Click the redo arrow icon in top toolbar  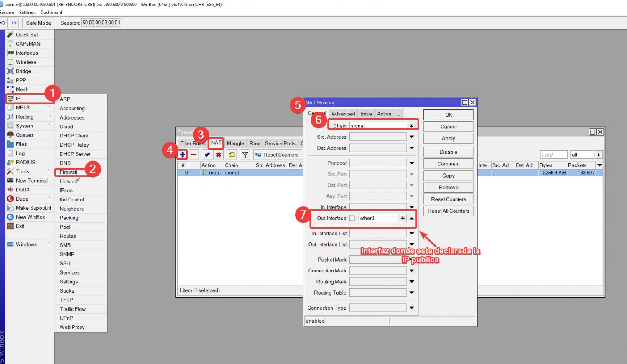[14, 23]
